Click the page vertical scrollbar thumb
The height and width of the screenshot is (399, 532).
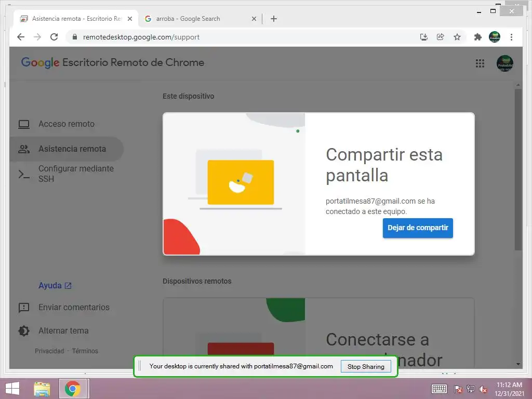click(x=518, y=169)
